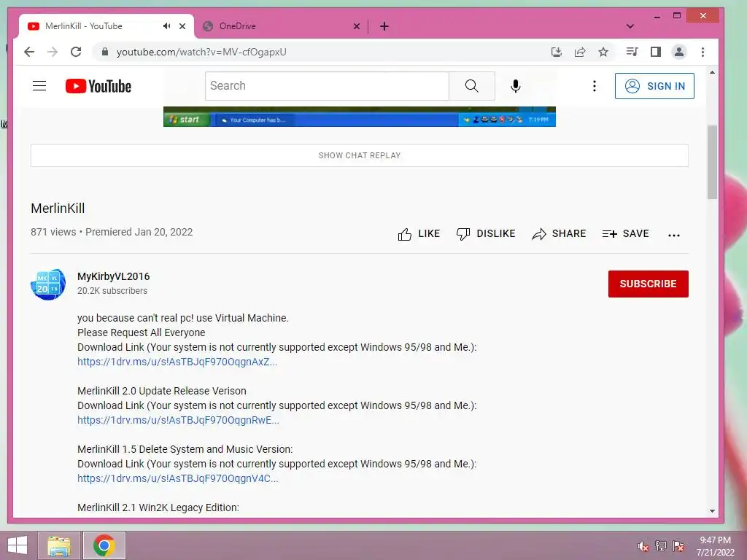View site info via the padlock icon
This screenshot has width=747, height=560.
pos(105,52)
